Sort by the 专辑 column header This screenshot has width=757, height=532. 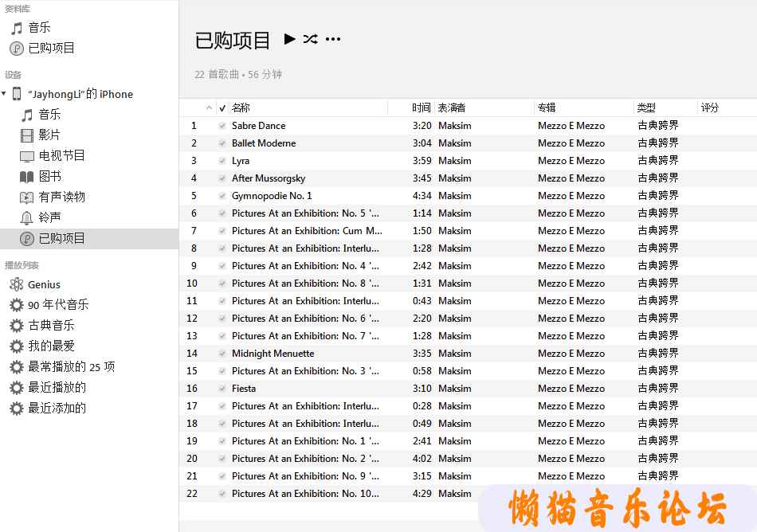547,108
